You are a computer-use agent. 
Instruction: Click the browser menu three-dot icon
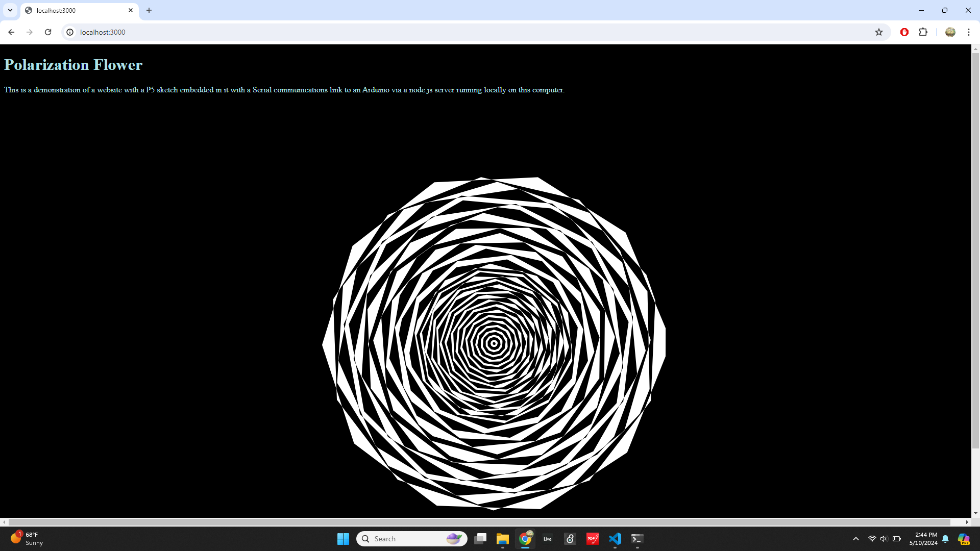click(969, 32)
